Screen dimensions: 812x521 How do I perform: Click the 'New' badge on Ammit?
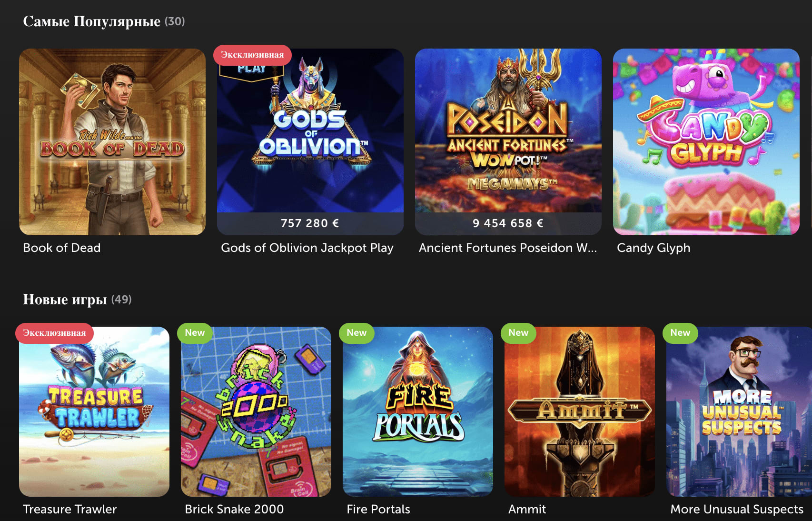pyautogui.click(x=518, y=333)
